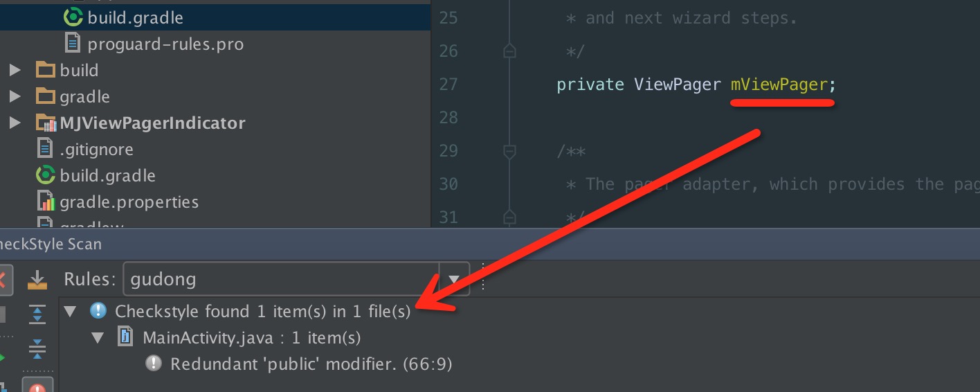980x392 pixels.
Task: Click the code fold marker on line 29
Action: (x=510, y=151)
